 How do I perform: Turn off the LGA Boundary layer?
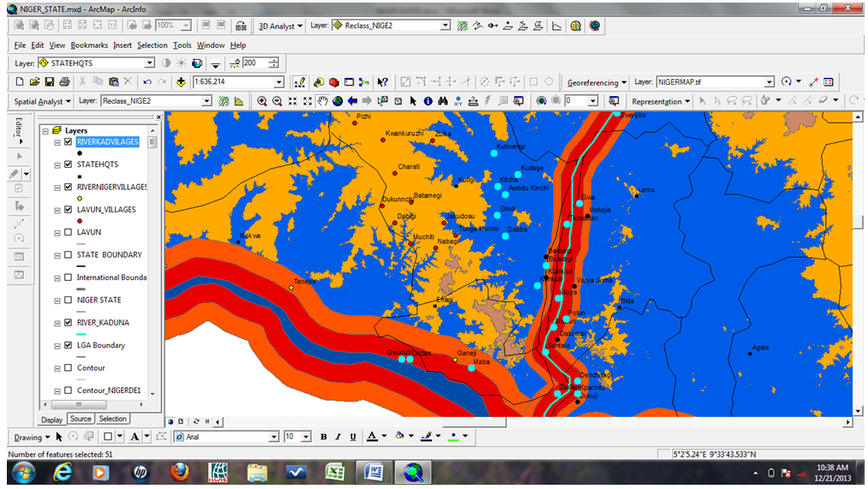tap(69, 346)
